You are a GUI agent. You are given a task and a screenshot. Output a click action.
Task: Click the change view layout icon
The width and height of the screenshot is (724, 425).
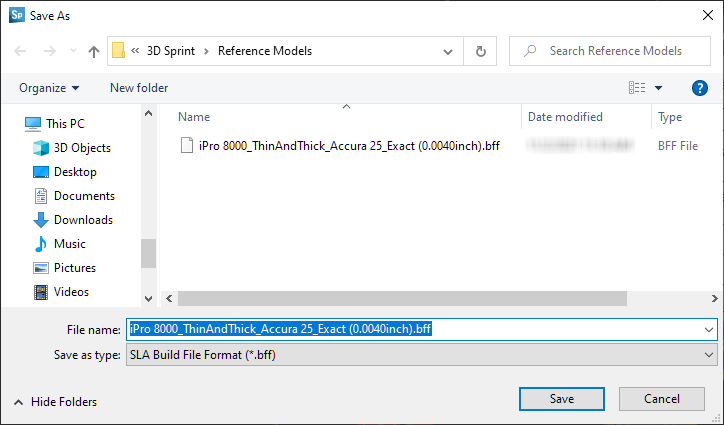click(637, 88)
